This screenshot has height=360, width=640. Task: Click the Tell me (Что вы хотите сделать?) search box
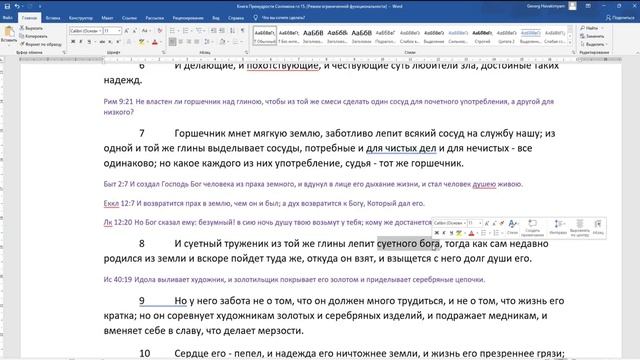[x=283, y=18]
